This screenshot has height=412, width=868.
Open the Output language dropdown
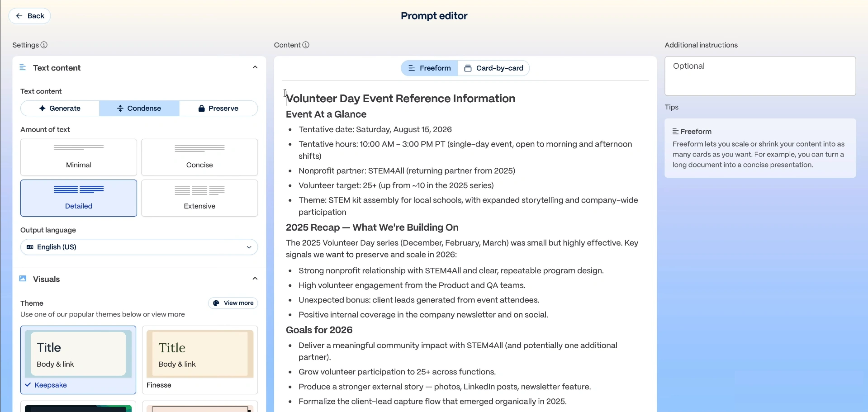(x=139, y=247)
